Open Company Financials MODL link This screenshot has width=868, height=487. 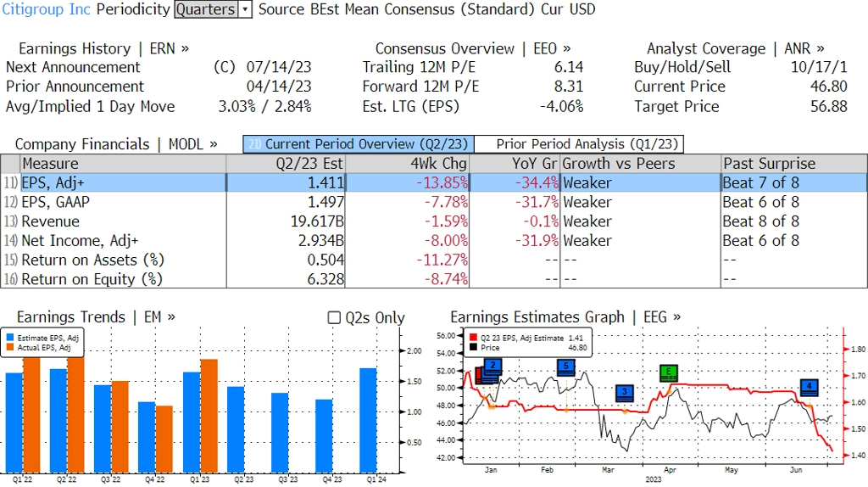click(x=116, y=144)
